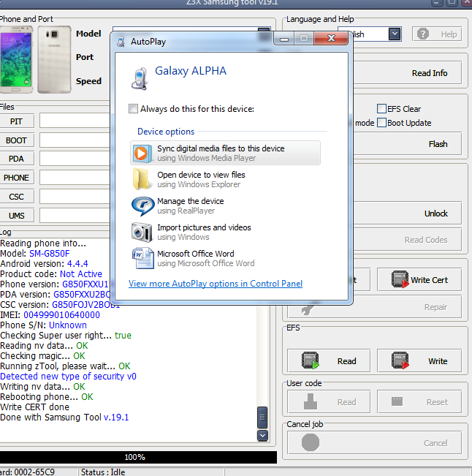The image size is (472, 476).
Task: Click the AutoPlay title bar icon
Action: (x=121, y=42)
